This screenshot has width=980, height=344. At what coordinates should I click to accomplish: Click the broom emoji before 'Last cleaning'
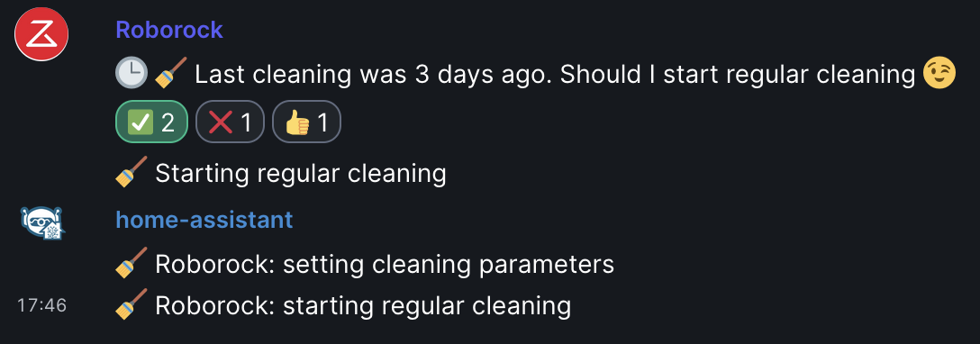click(170, 74)
